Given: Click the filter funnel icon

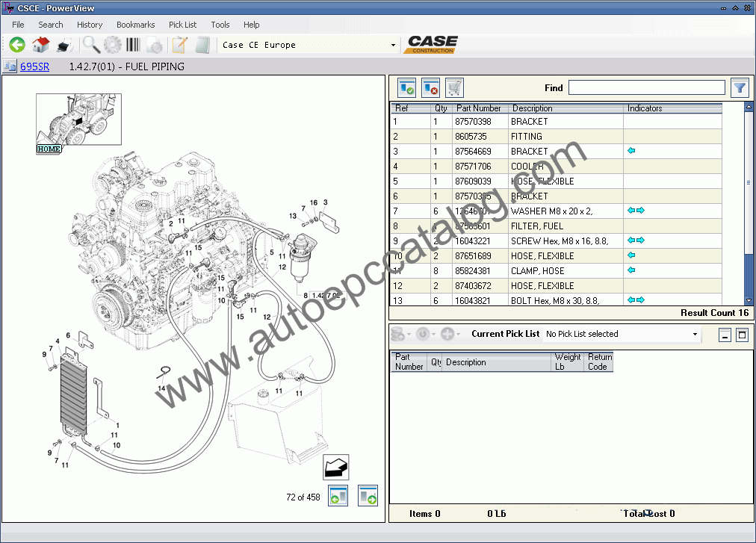Looking at the screenshot, I should click(739, 87).
